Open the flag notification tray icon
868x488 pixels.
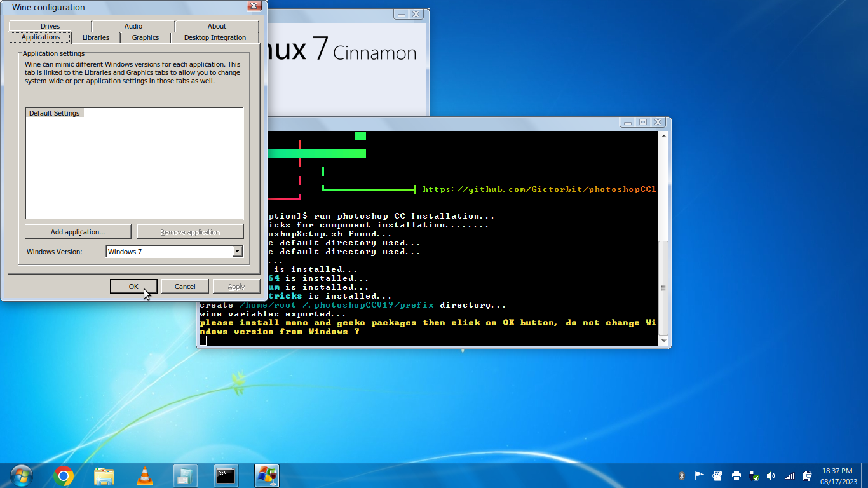click(699, 475)
